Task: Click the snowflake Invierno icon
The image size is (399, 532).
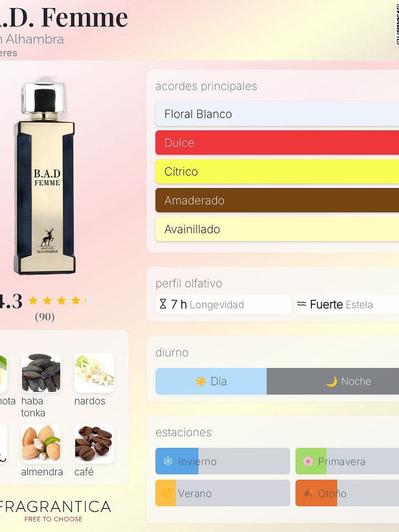Action: 168,461
